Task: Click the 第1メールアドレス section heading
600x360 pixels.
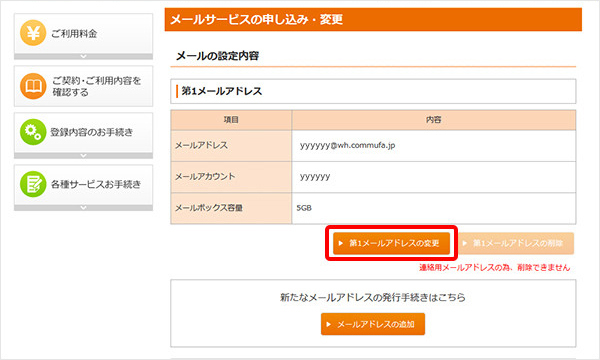Action: (x=222, y=91)
